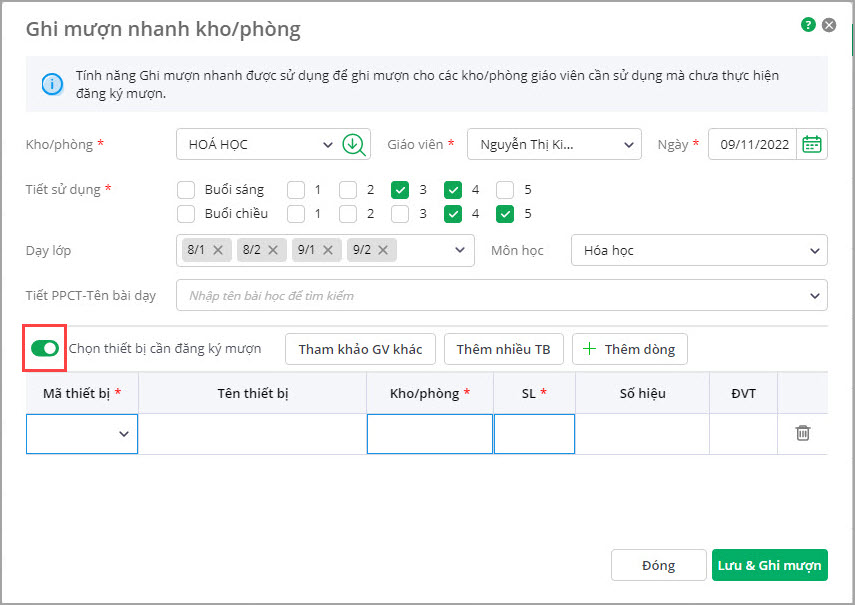Click Thêm dòng to add a row

629,349
